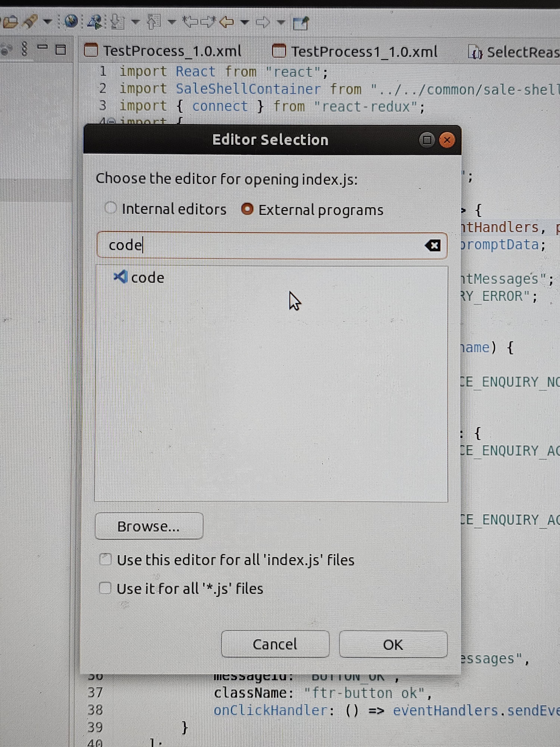
Task: Open the Forward history dropdown arrow
Action: [x=281, y=23]
